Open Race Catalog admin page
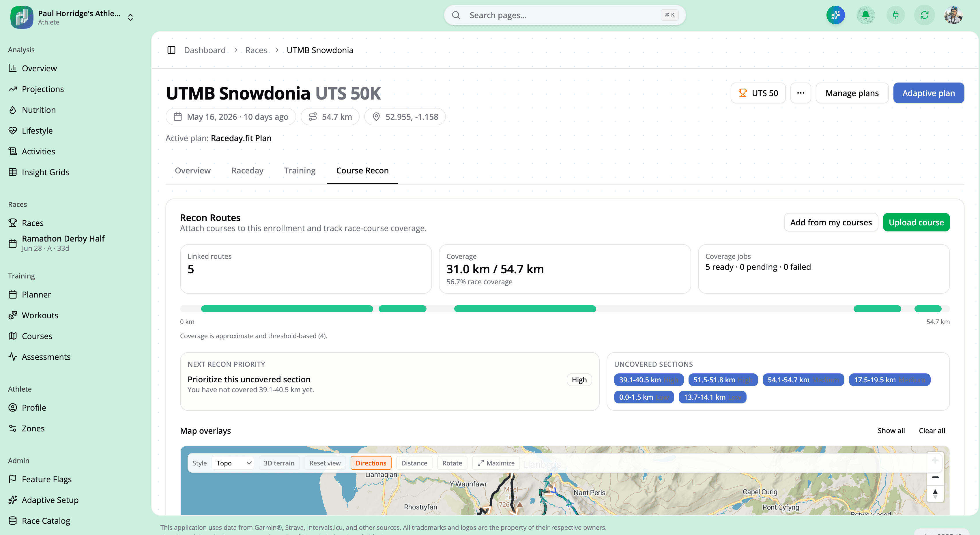Viewport: 980px width, 535px height. (x=46, y=521)
